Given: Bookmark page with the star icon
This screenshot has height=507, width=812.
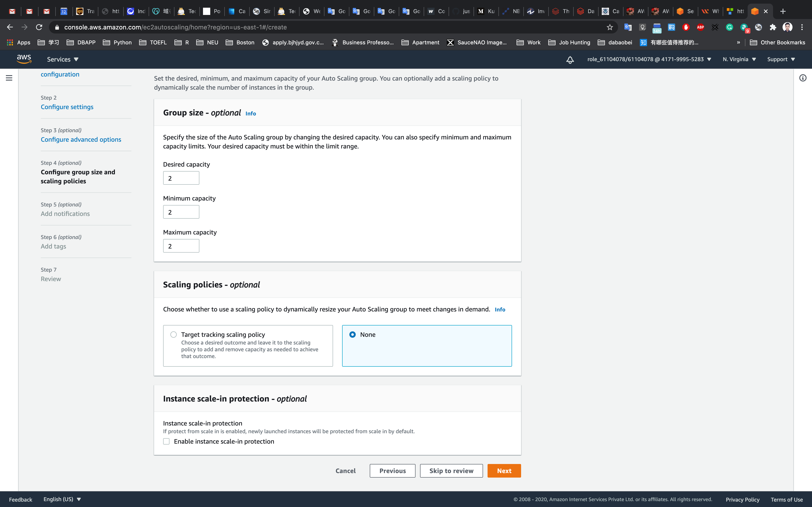Looking at the screenshot, I should click(x=610, y=27).
